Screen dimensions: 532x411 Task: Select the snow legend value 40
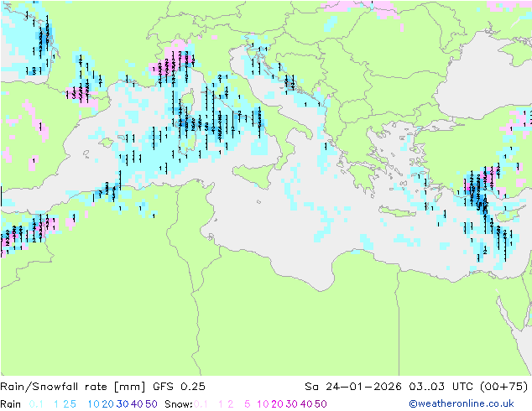pos(306,404)
